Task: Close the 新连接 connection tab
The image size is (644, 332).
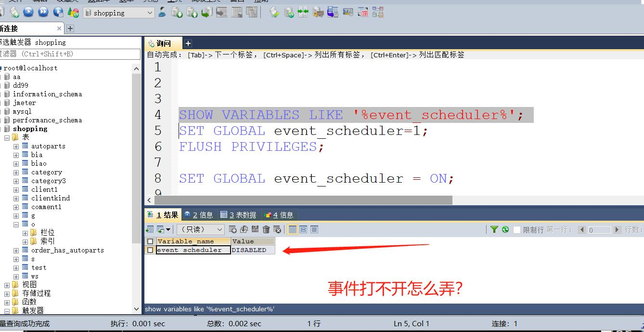Action: (x=59, y=28)
